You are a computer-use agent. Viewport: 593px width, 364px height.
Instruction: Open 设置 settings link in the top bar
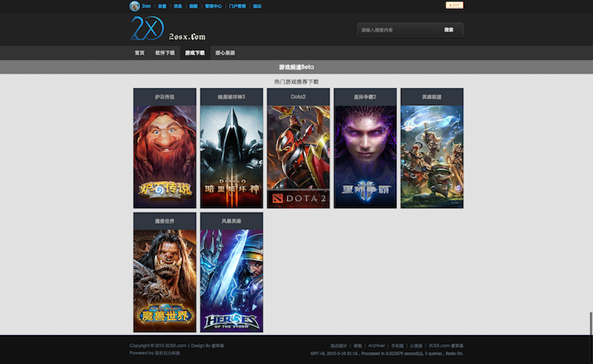point(162,6)
